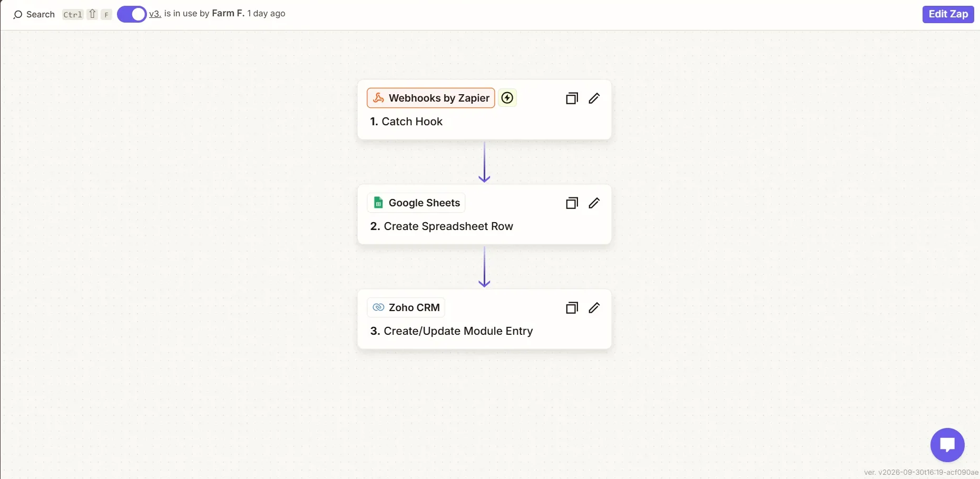Image resolution: width=980 pixels, height=479 pixels.
Task: Click the copy icon on Catch Hook step
Action: click(572, 98)
